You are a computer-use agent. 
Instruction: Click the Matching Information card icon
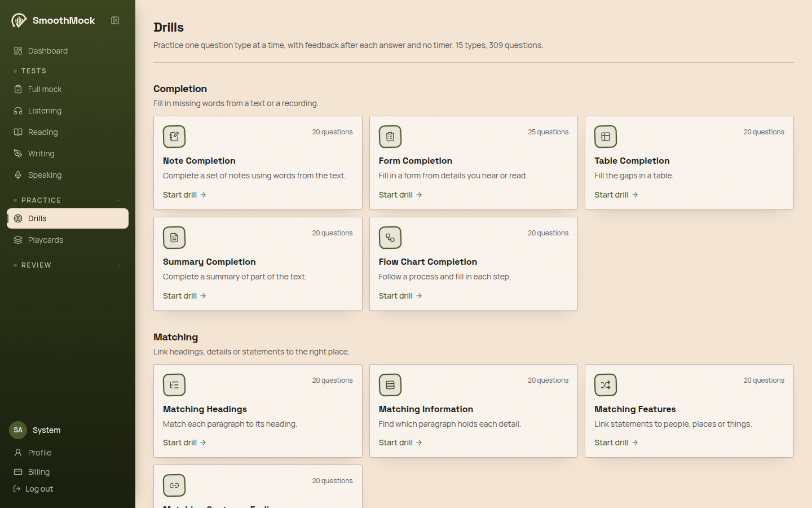click(390, 385)
